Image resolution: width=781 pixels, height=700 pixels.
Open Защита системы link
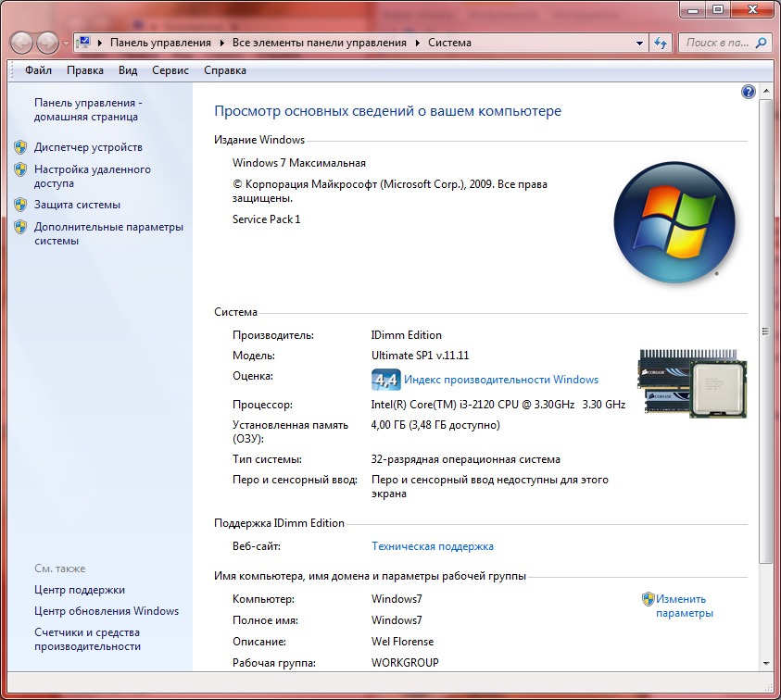click(x=77, y=205)
